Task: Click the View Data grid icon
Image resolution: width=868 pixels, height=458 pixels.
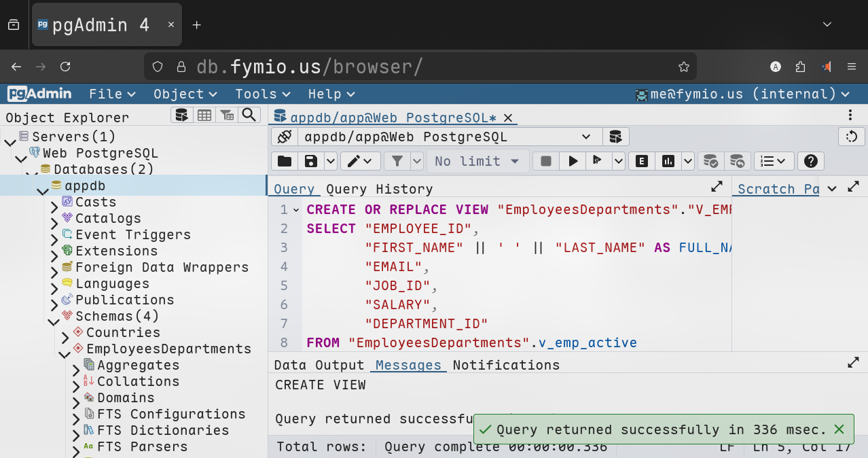Action: pos(204,116)
